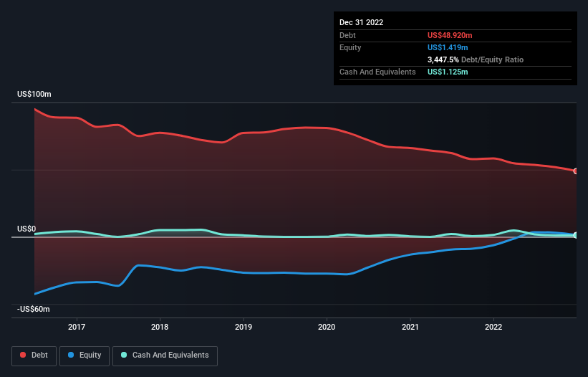Click the 2019 x-axis label
Viewport: 588px width, 377px height.
pos(244,327)
